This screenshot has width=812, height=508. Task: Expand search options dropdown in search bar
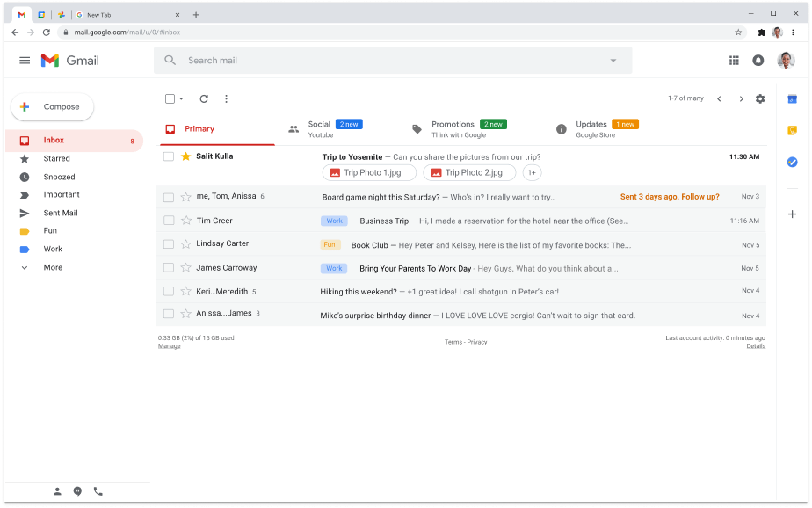click(613, 61)
